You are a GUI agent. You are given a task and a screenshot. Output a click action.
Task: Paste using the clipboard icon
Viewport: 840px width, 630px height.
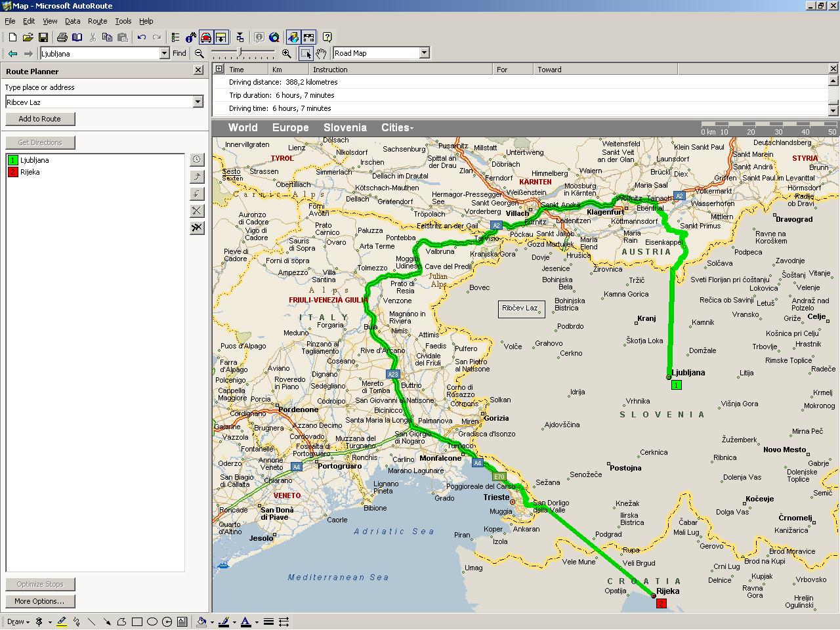[x=122, y=37]
